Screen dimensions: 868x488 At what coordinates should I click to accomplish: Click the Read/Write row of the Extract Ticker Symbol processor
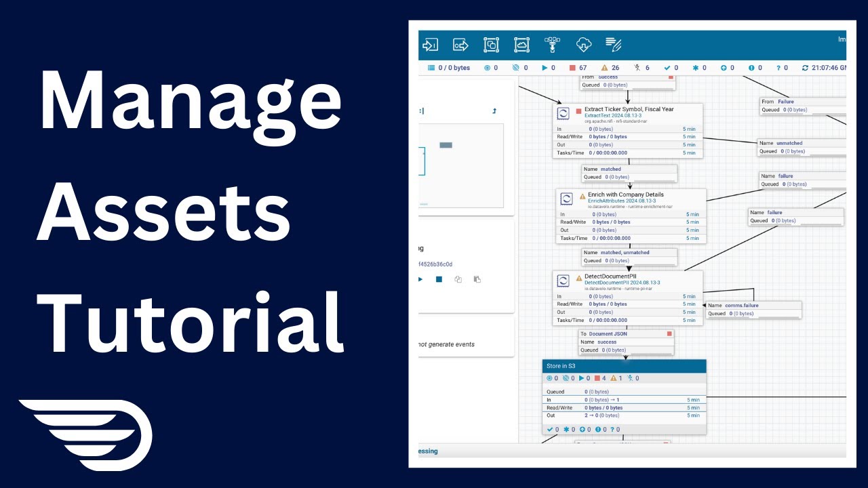tap(628, 137)
